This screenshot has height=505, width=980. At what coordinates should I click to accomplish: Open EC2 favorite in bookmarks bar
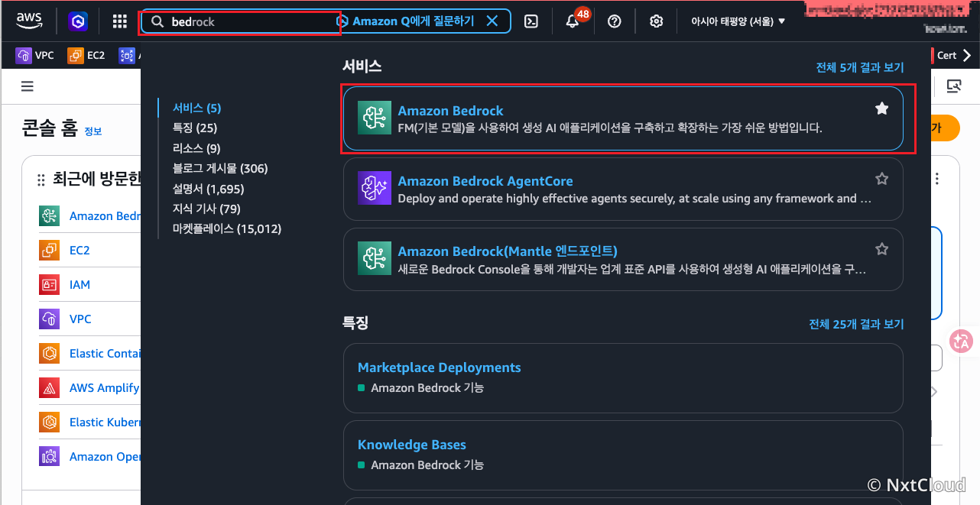click(86, 55)
